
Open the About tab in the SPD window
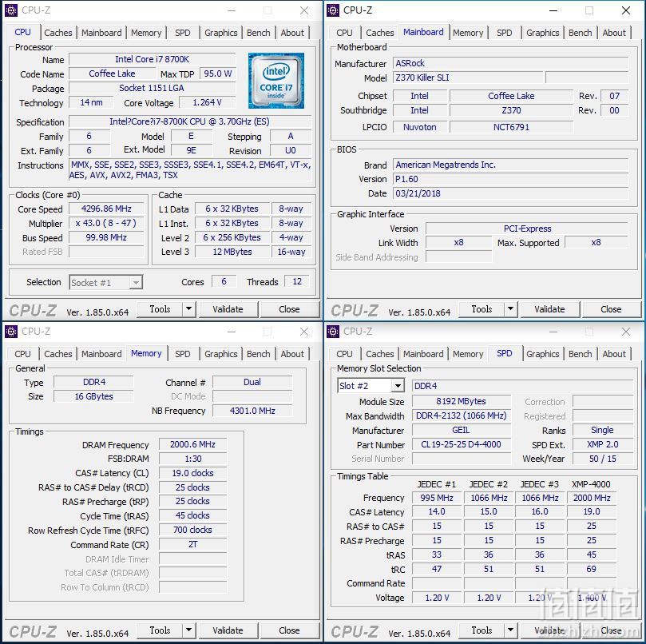(614, 354)
